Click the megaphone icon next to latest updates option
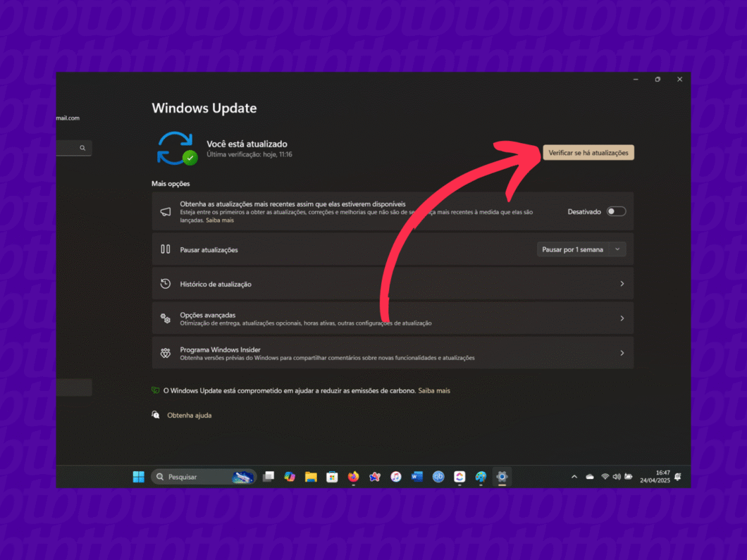Screen dimensions: 747x560 pyautogui.click(x=164, y=211)
